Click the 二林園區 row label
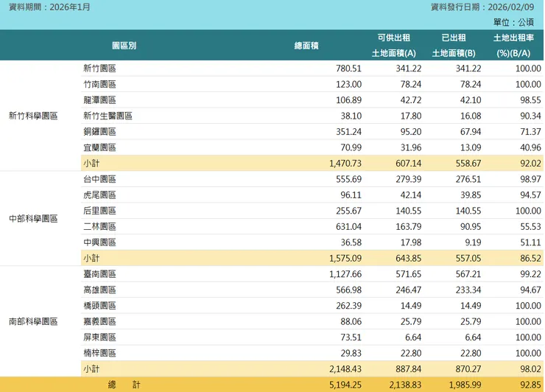Image resolution: width=545 pixels, height=392 pixels. pyautogui.click(x=100, y=227)
